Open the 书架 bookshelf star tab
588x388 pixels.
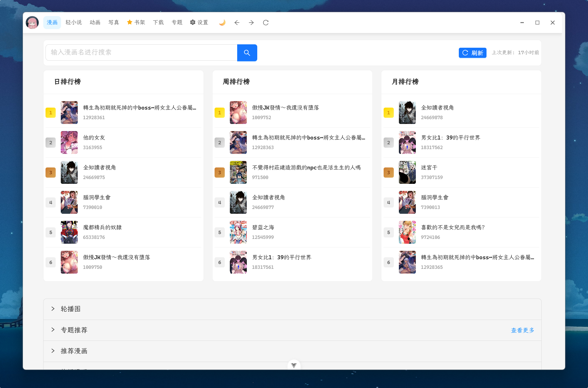pos(136,23)
